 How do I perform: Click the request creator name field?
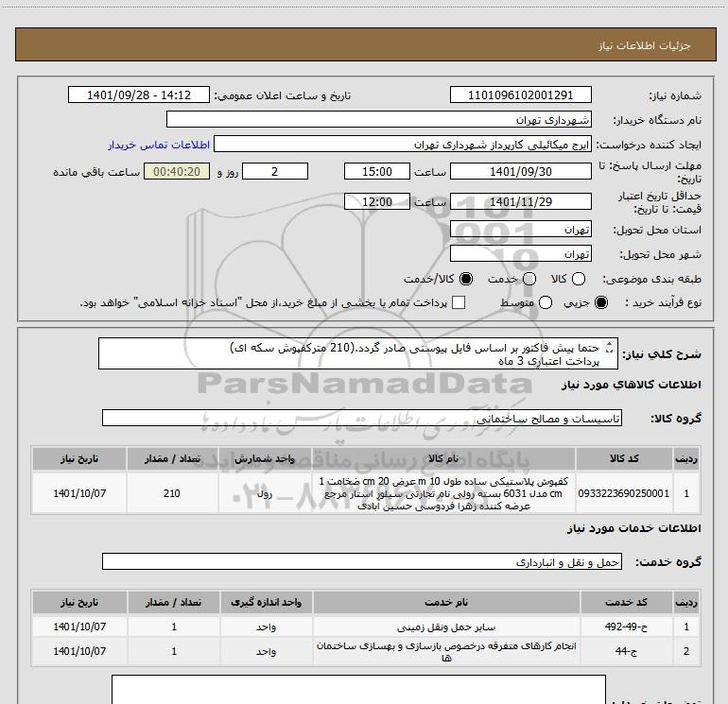pos(403,145)
